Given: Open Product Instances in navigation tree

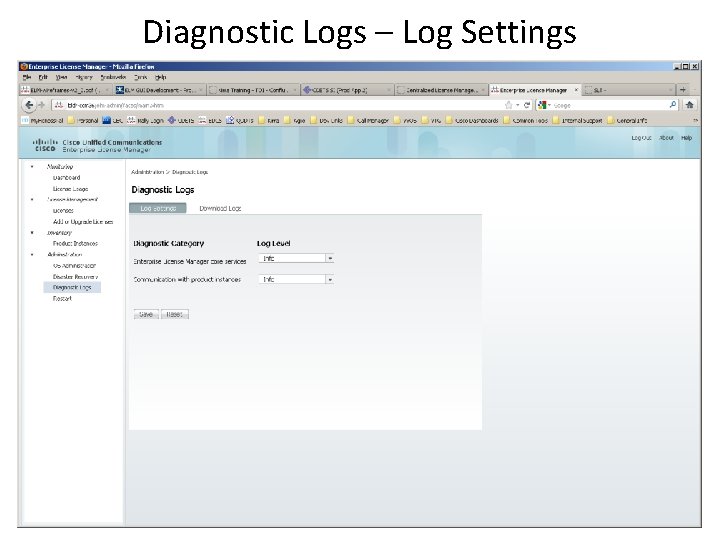Looking at the screenshot, I should tap(75, 243).
